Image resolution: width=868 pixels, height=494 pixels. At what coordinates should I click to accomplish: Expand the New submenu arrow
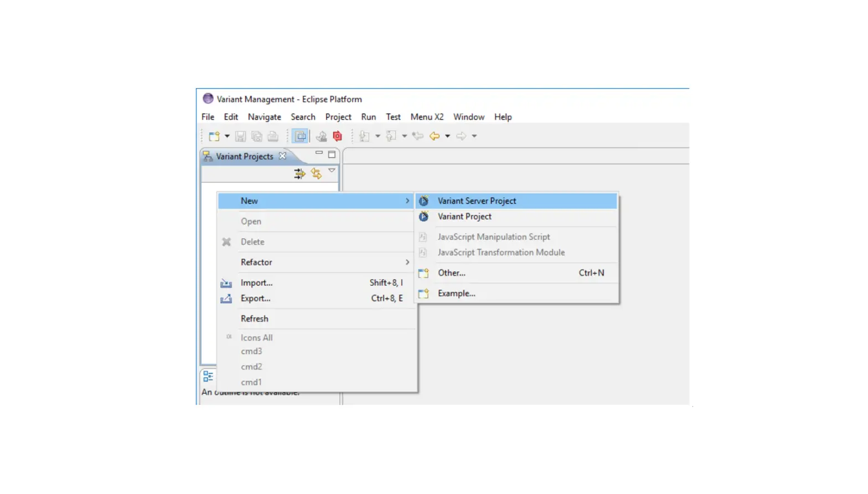[x=407, y=201]
